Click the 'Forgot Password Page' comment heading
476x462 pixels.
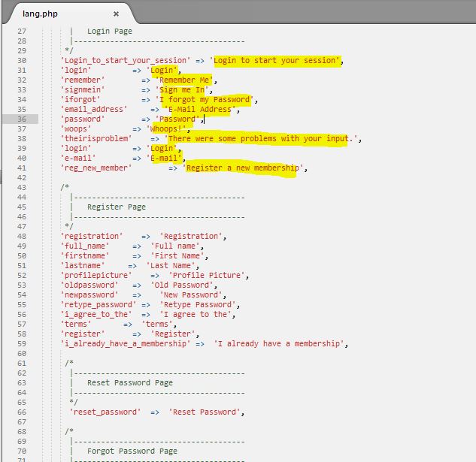[132, 451]
